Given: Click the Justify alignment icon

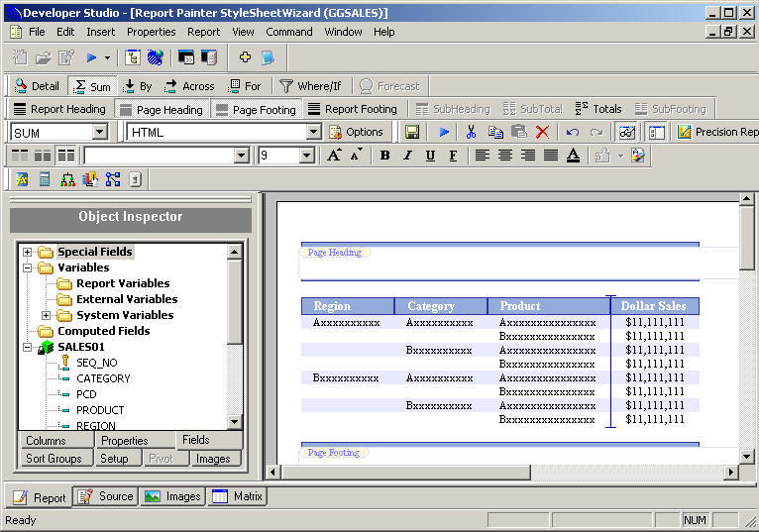Looking at the screenshot, I should pos(550,156).
